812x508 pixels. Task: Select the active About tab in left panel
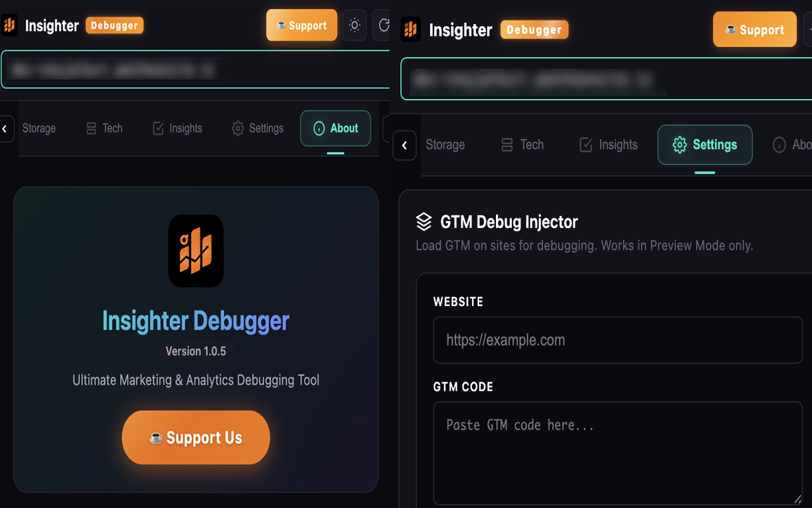coord(336,128)
